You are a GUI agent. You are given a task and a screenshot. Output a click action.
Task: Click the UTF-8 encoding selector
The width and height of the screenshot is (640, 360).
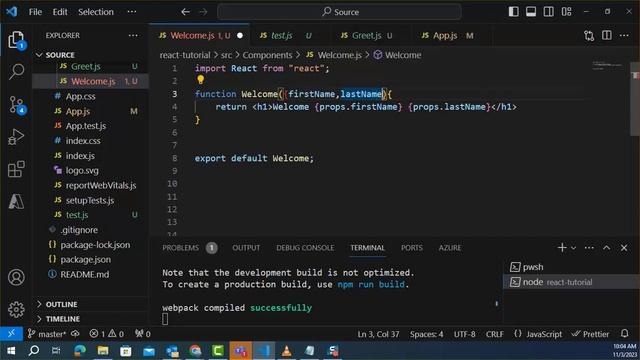point(464,334)
